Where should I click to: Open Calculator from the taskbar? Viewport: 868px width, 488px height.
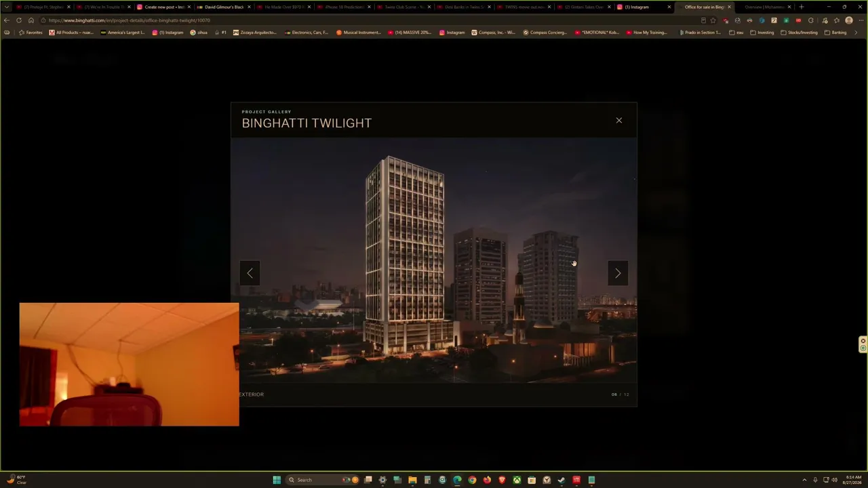427,480
